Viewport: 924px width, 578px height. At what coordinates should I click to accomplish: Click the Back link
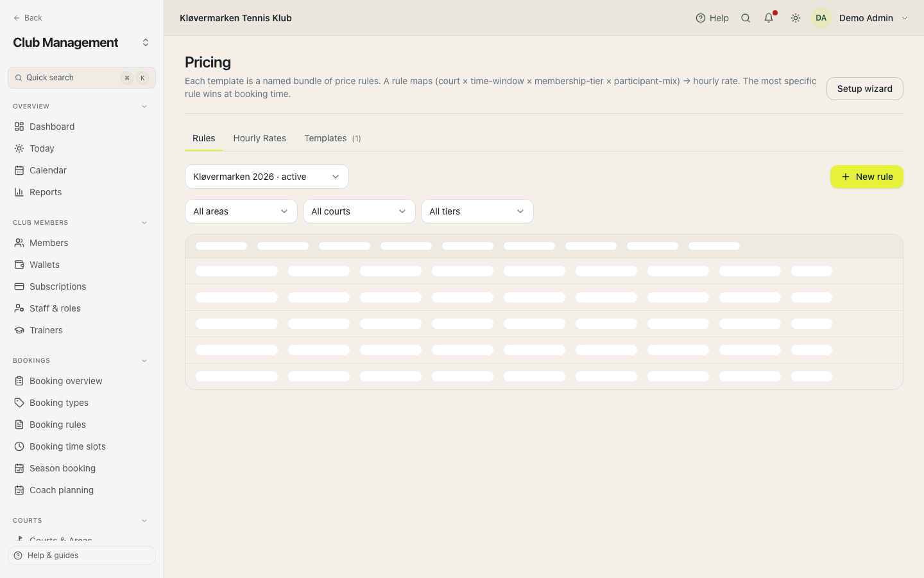click(28, 18)
